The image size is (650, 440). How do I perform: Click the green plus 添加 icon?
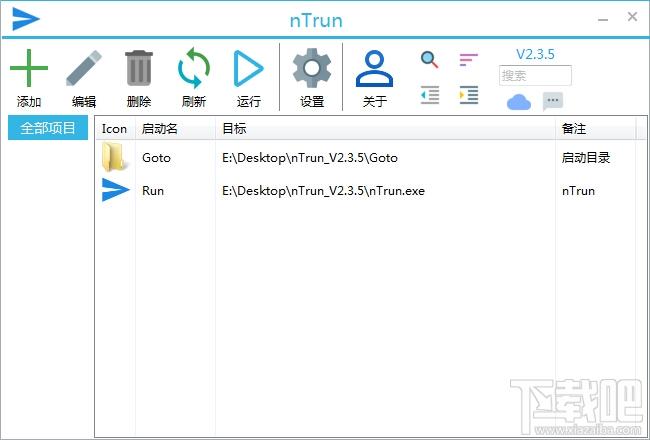(29, 68)
